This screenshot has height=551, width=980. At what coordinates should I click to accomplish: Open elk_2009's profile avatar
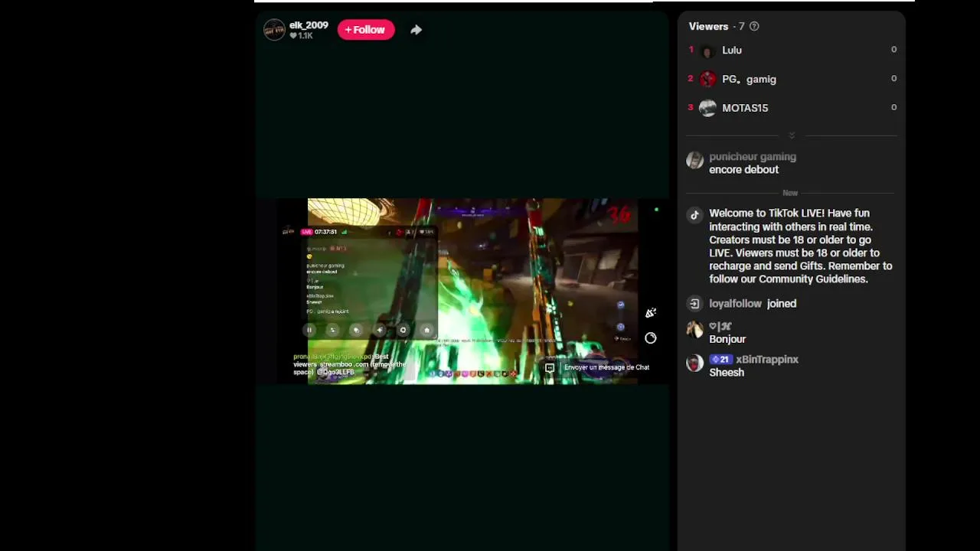pos(274,30)
